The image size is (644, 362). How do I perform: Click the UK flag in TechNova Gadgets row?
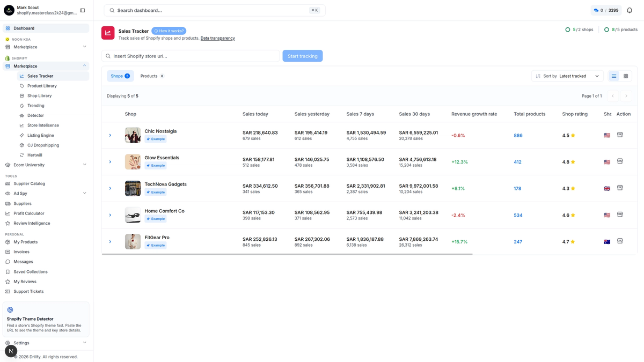pos(607,189)
